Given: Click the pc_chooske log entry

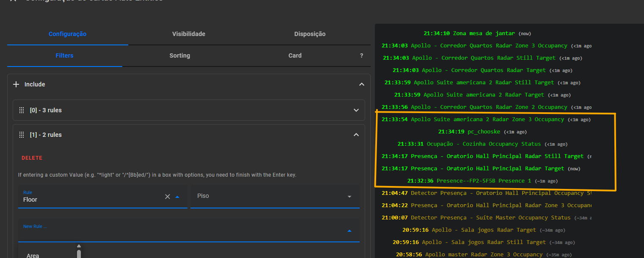Looking at the screenshot, I should [484, 132].
